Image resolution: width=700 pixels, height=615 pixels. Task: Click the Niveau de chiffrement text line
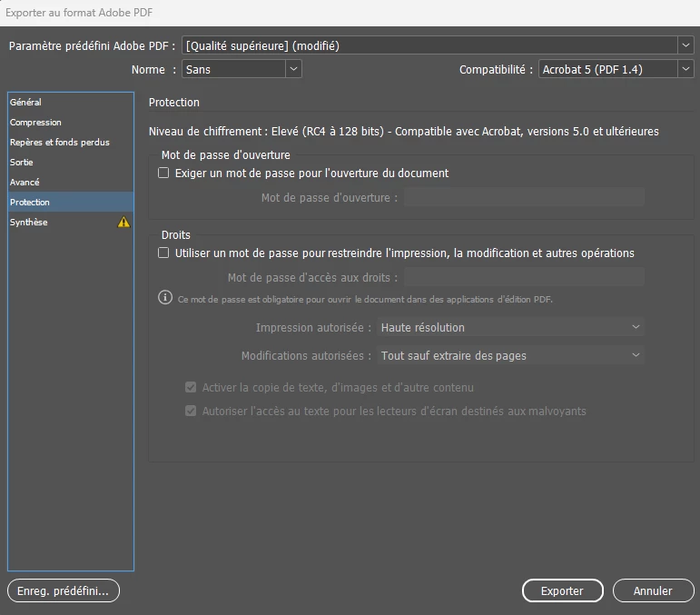coord(404,132)
